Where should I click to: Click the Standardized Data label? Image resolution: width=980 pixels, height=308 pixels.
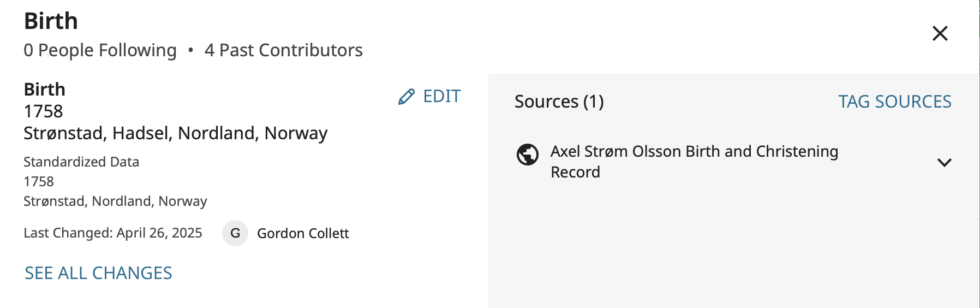click(81, 162)
